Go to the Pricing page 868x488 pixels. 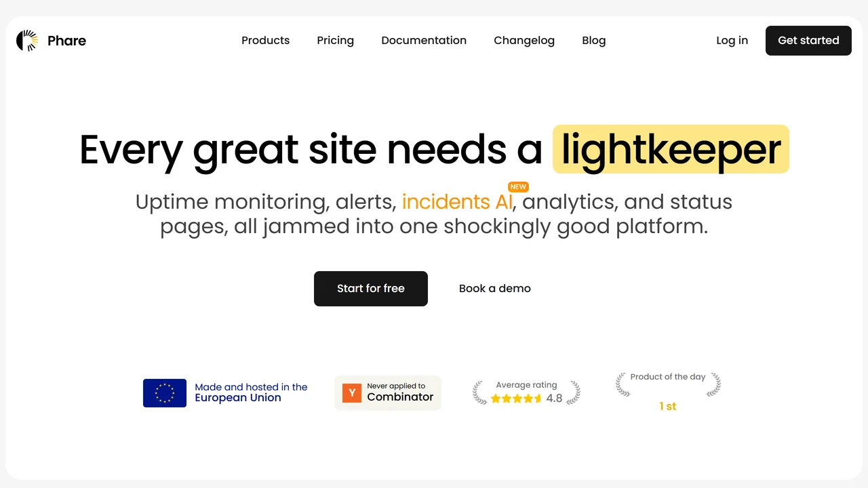click(336, 41)
